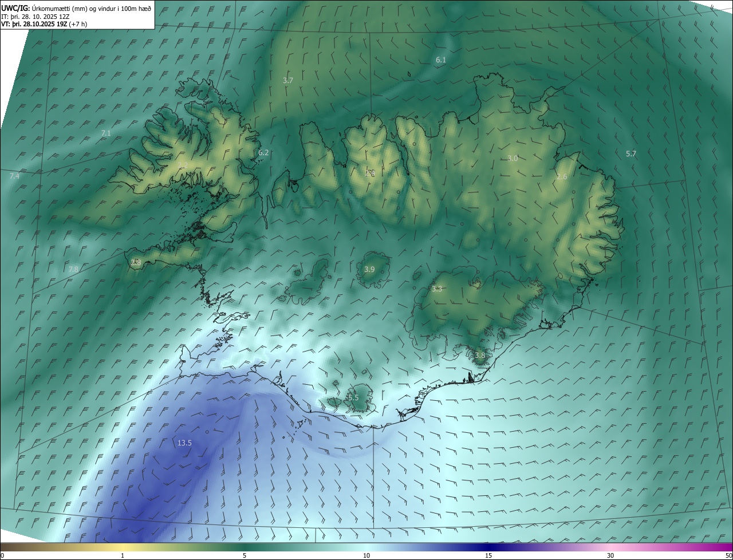Click the 3.8 value label on the map

(x=480, y=356)
